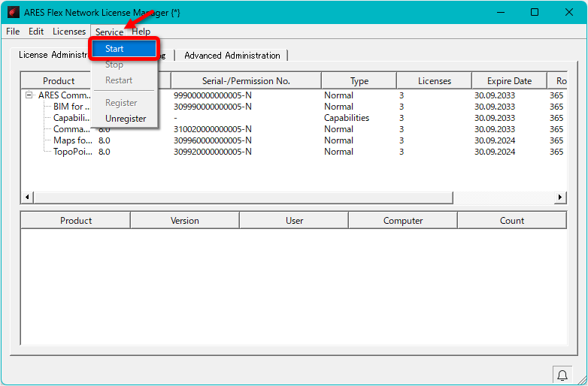Switch to the Advanced Administration tab
588x386 pixels.
[232, 56]
